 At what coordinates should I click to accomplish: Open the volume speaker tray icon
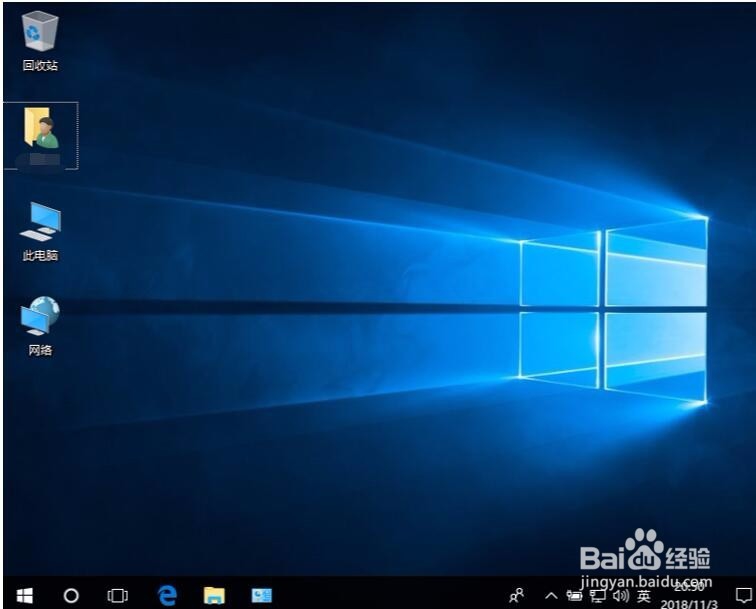pos(621,596)
